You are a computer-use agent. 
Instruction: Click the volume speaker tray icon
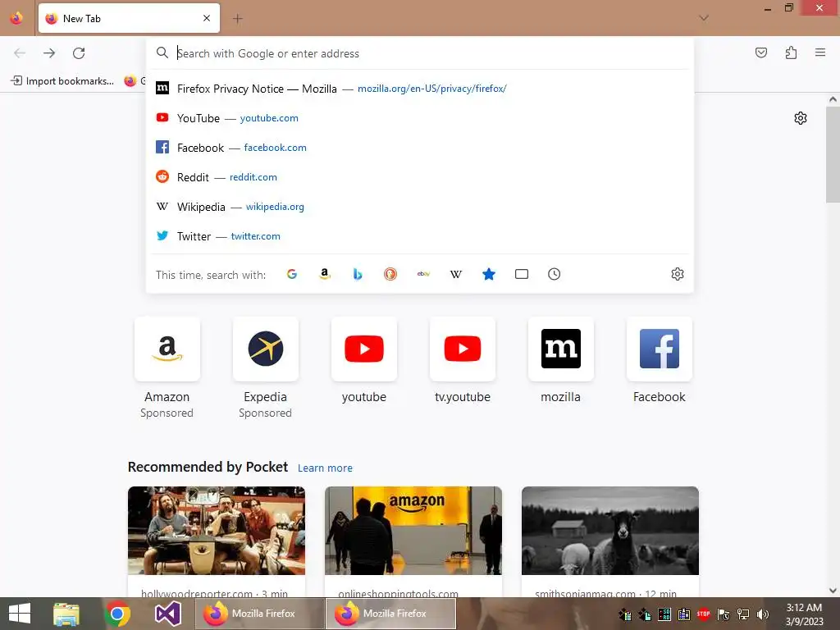762,614
